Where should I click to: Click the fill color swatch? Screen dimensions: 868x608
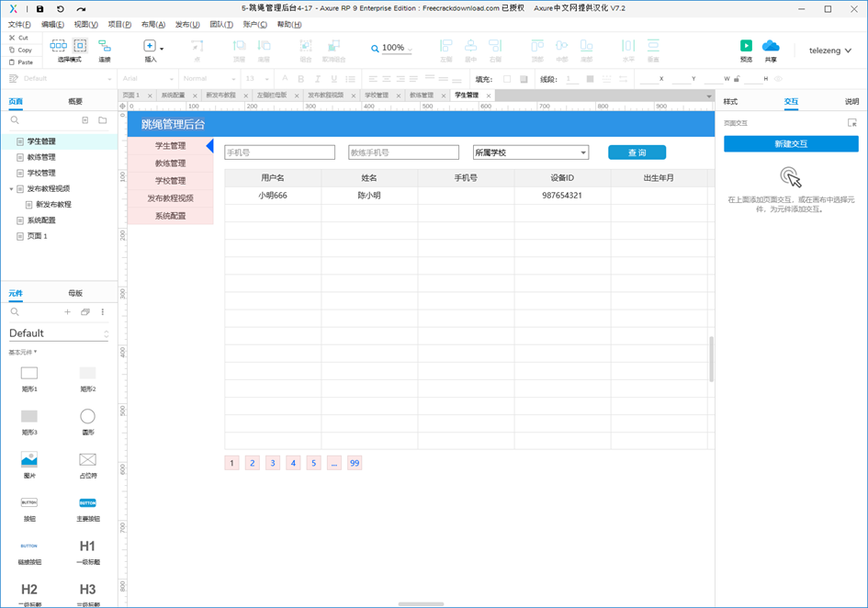click(507, 79)
